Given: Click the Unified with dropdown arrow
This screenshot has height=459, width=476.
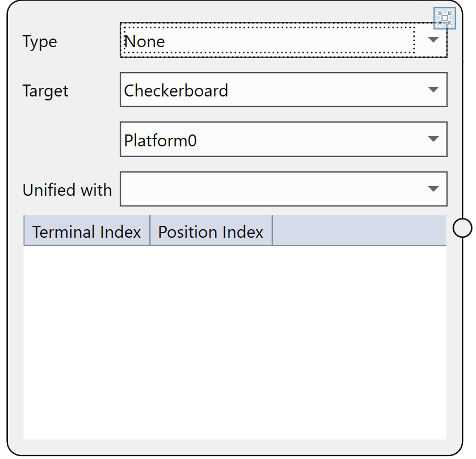Looking at the screenshot, I should [x=433, y=190].
